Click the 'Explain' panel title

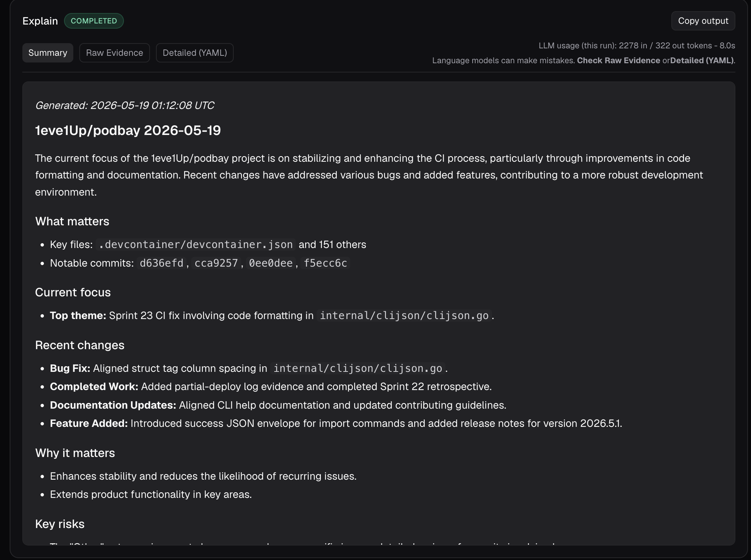[x=40, y=21]
